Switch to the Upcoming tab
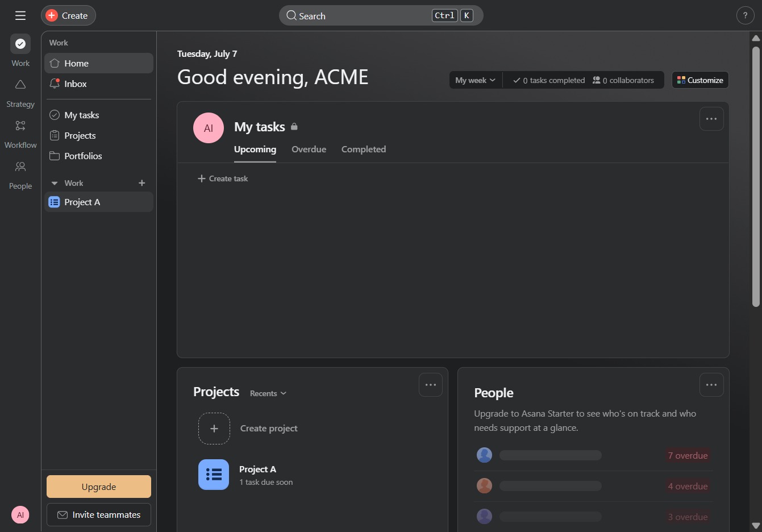 tap(255, 149)
